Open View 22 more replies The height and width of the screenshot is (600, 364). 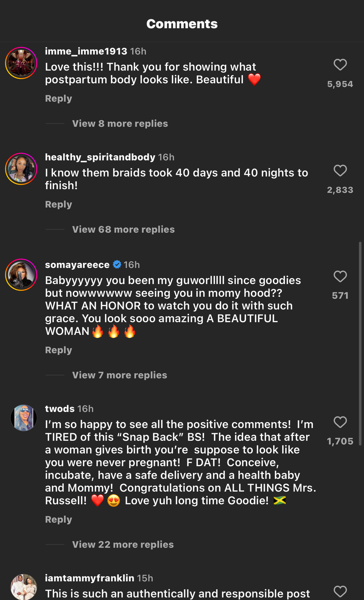pos(123,545)
